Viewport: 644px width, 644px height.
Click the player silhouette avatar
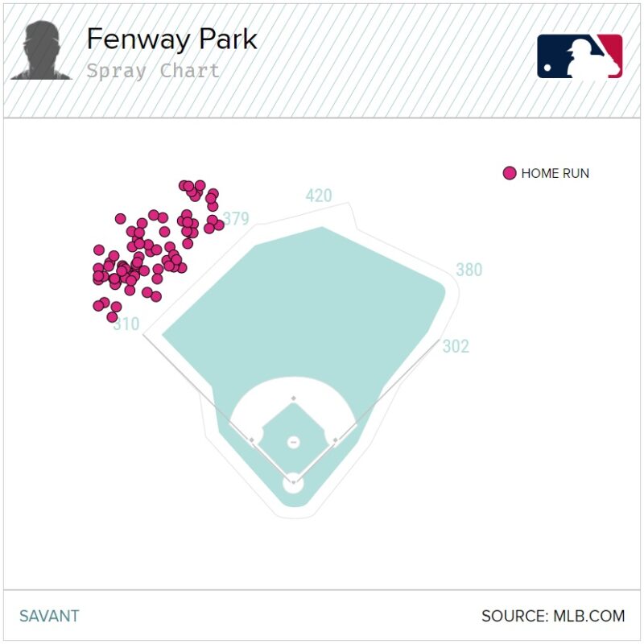point(41,50)
